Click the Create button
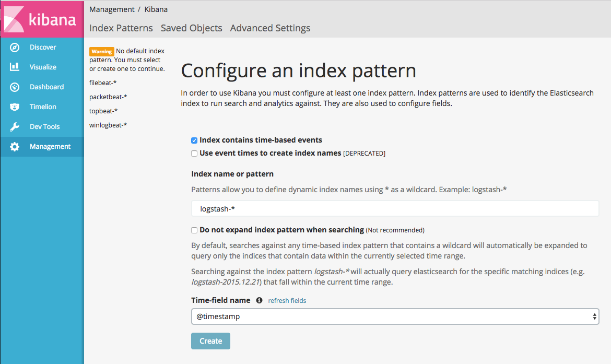The width and height of the screenshot is (611, 364). (210, 341)
